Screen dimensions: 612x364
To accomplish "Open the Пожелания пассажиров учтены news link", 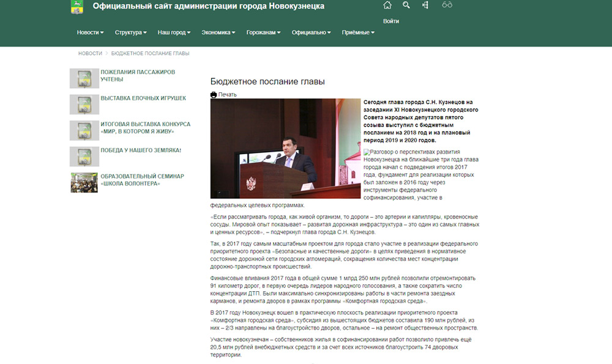I will [x=138, y=76].
